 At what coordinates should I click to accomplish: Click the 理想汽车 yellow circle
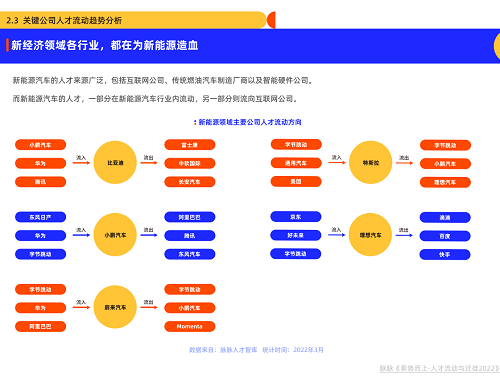370,235
